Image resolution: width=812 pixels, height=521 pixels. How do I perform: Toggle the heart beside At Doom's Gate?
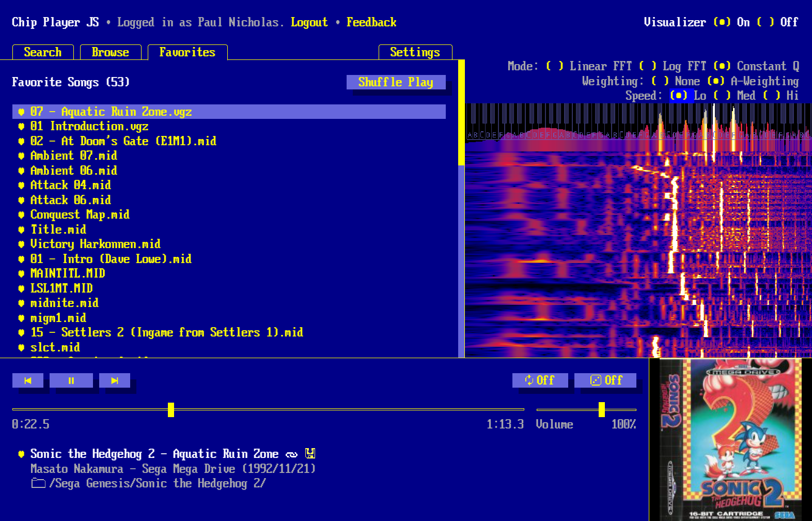(21, 141)
